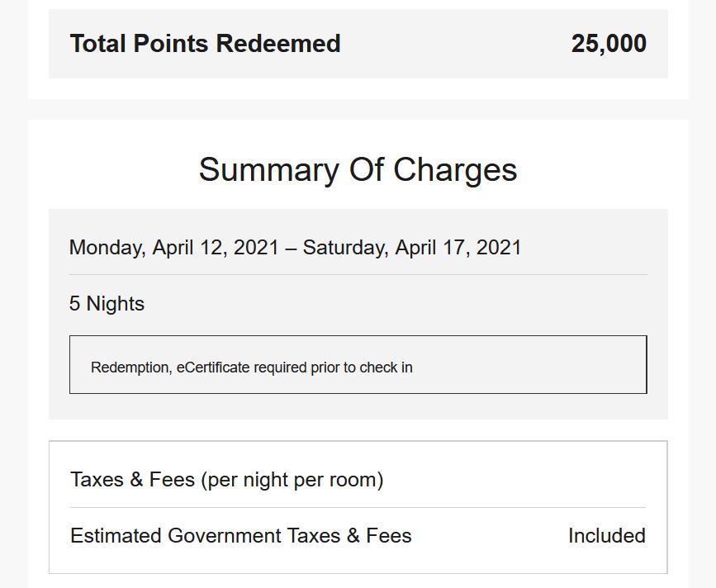Click the Included value for taxes
Screen dimensions: 716x588
(x=607, y=535)
